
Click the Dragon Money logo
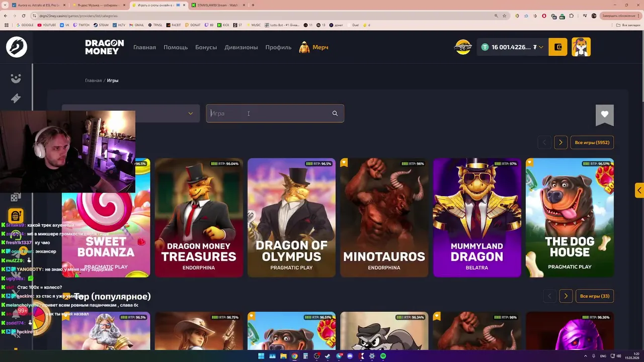pyautogui.click(x=104, y=47)
